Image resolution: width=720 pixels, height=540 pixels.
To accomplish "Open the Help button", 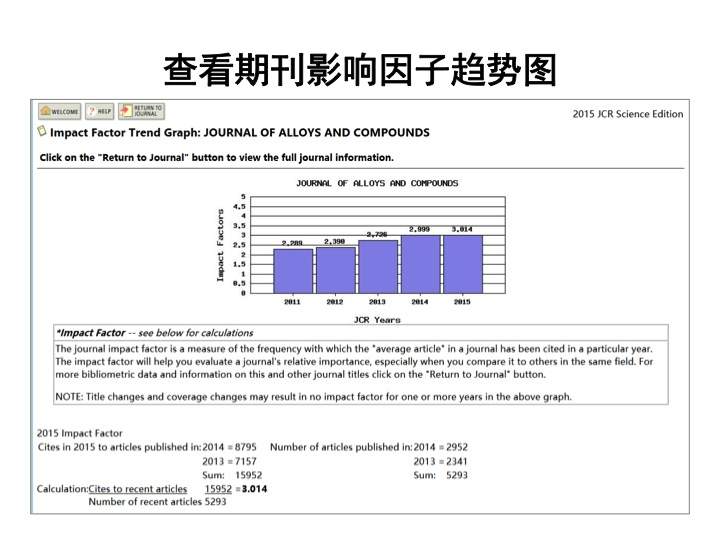I will tap(100, 111).
